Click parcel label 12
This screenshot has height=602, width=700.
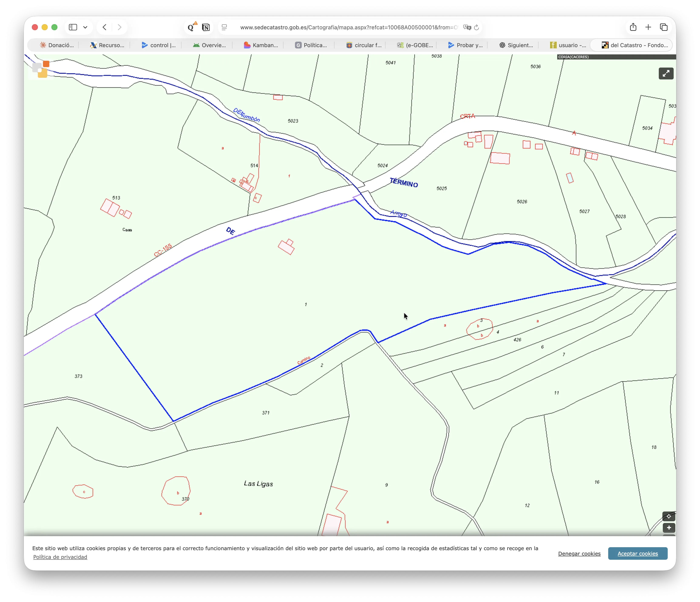527,505
